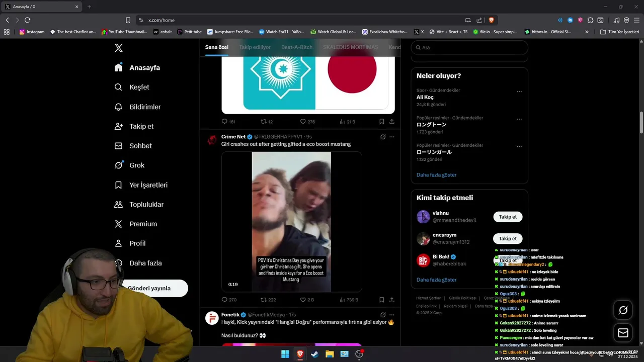Open Topluluklar communities
Viewport: 644px width, 362px height.
coord(139,205)
